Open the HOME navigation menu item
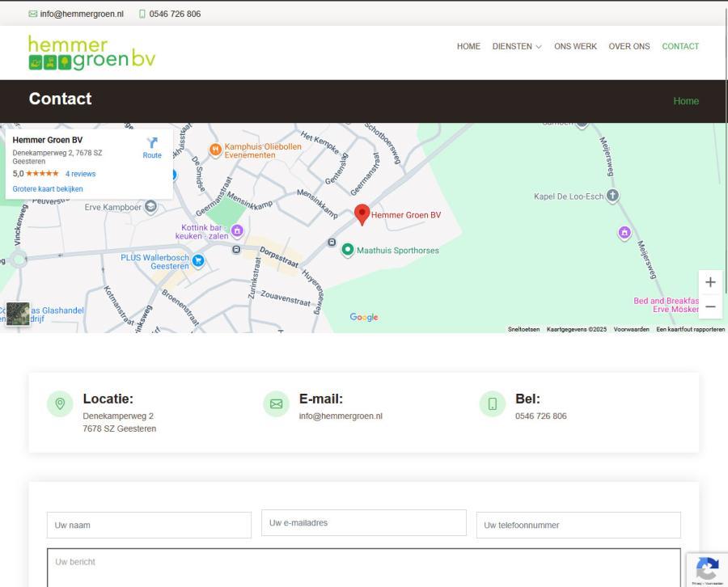 pyautogui.click(x=468, y=46)
